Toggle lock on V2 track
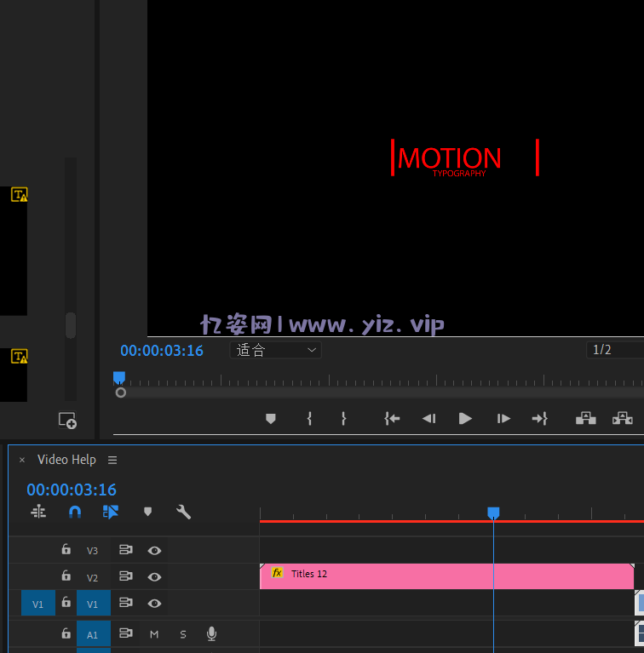 click(x=66, y=576)
